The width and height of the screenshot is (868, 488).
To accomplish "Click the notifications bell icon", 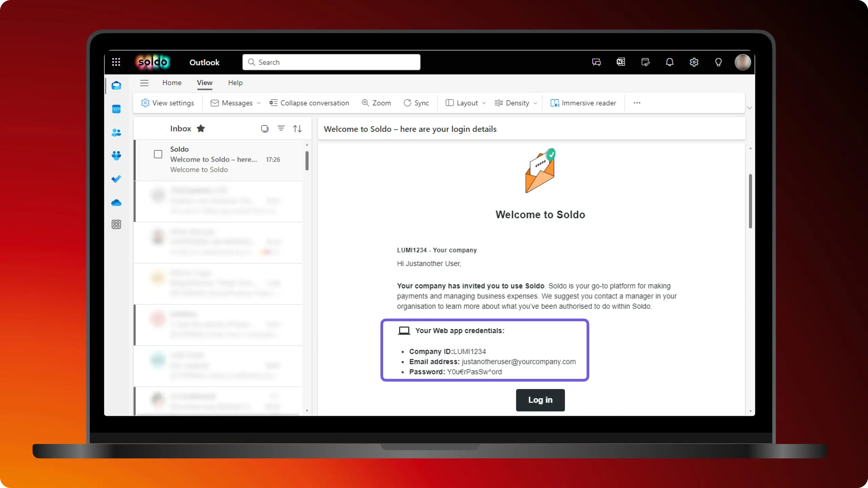I will point(669,62).
